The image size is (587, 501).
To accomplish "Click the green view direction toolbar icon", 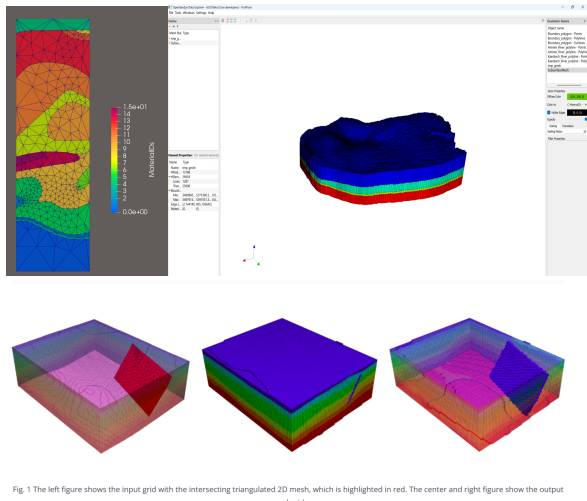I will [231, 21].
